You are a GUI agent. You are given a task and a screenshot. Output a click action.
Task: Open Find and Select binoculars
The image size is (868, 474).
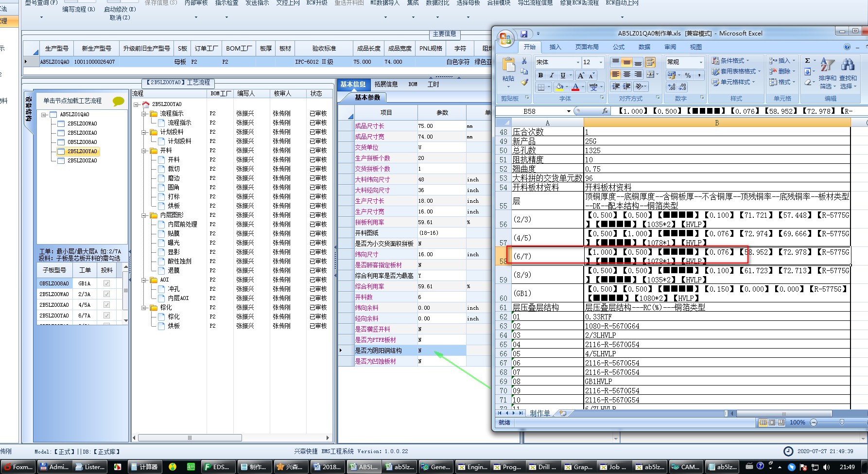pyautogui.click(x=848, y=65)
